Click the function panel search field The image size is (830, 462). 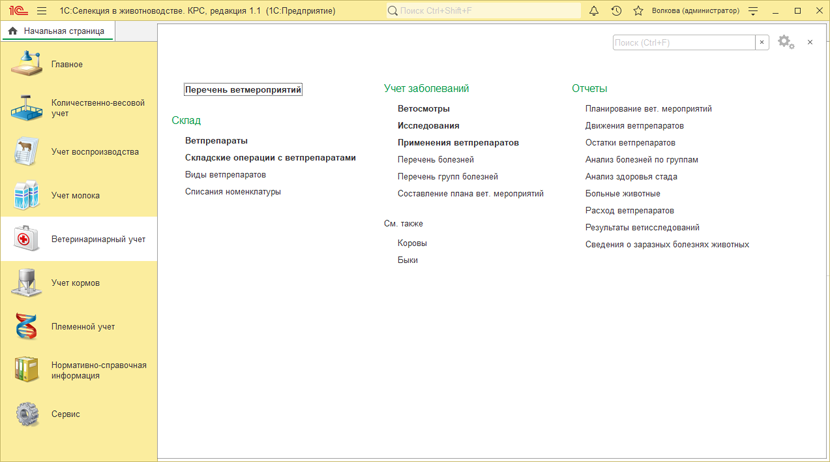pyautogui.click(x=683, y=43)
